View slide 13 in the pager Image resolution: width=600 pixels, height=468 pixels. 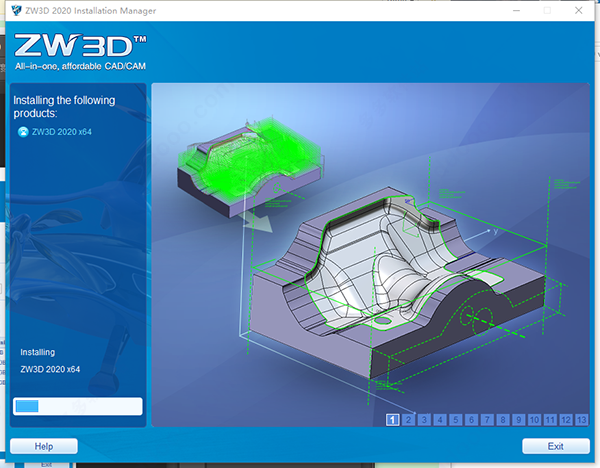point(582,420)
